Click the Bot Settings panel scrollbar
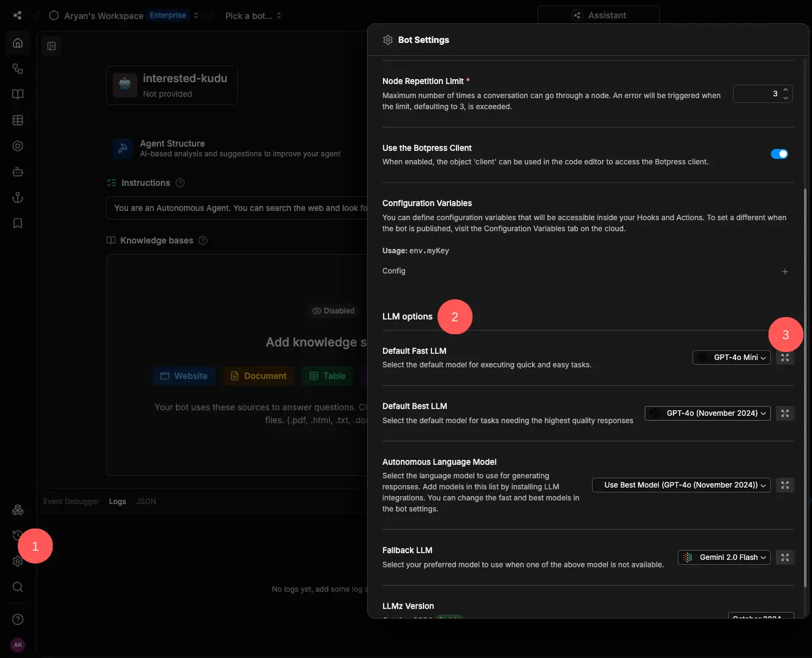 coord(805,386)
